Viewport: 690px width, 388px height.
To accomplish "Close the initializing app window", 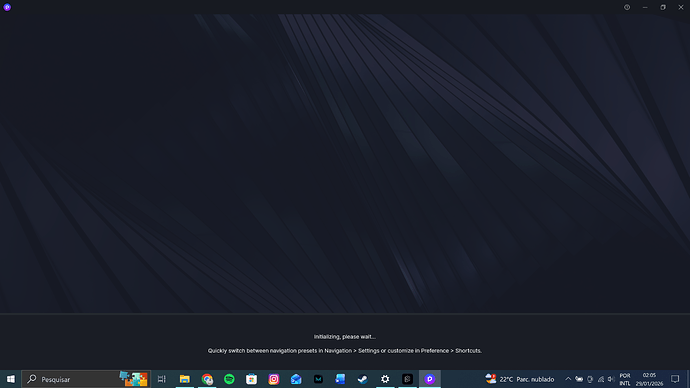I will coord(681,7).
